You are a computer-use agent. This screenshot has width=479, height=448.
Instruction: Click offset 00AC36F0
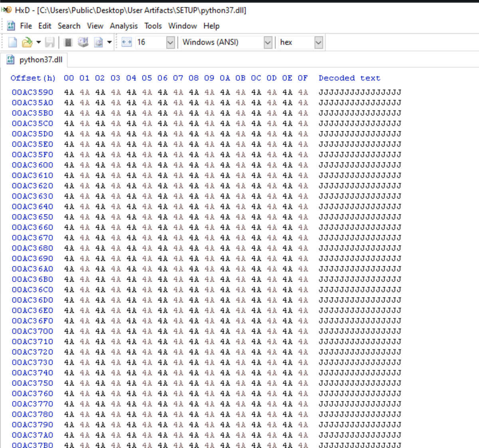32,321
